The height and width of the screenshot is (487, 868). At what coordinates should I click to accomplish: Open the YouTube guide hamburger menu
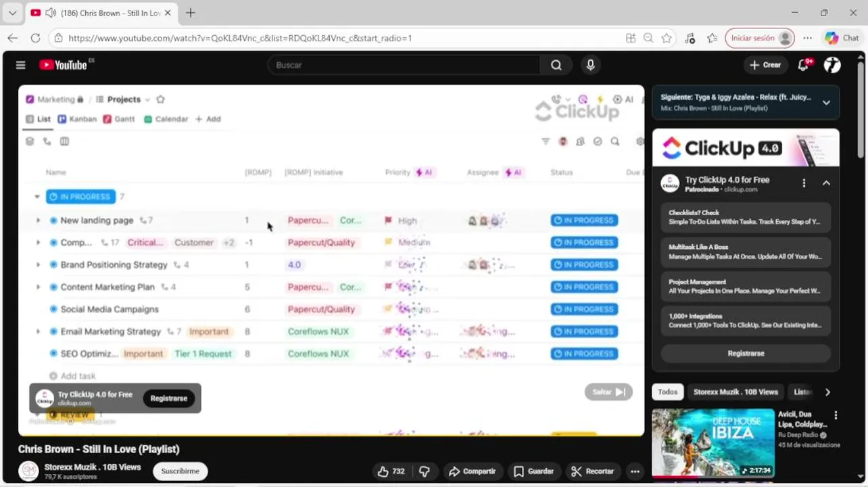point(20,65)
